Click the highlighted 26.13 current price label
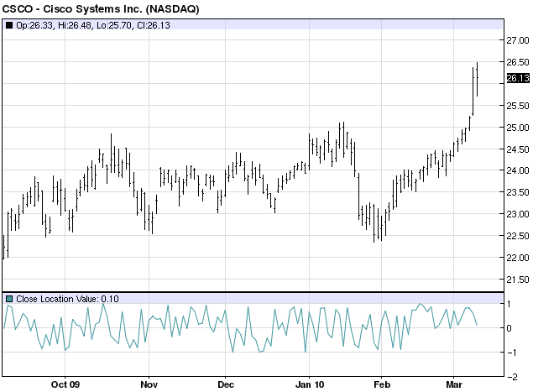533x392 pixels. click(x=518, y=78)
